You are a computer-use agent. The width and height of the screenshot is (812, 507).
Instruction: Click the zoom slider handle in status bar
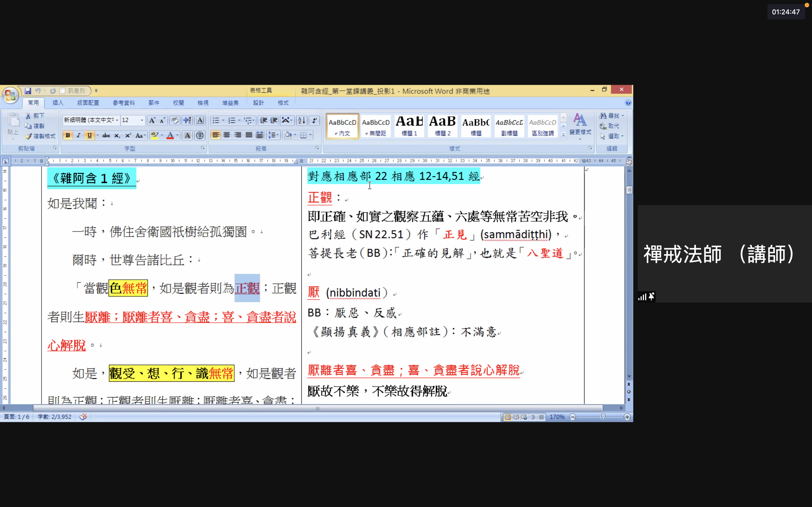(603, 417)
